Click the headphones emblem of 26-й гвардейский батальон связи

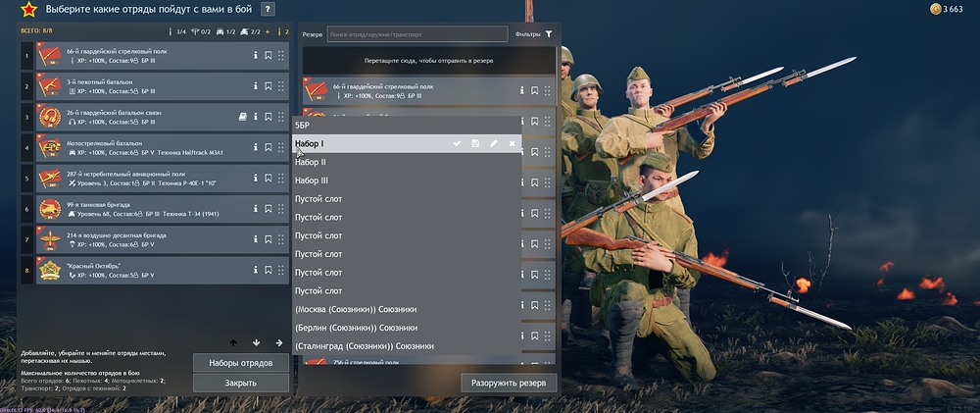click(x=49, y=117)
